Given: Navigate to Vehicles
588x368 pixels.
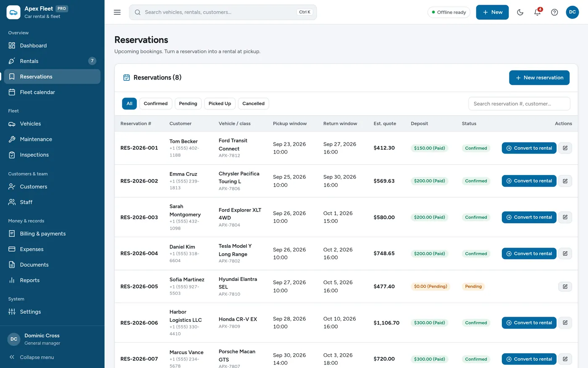Looking at the screenshot, I should (52, 124).
